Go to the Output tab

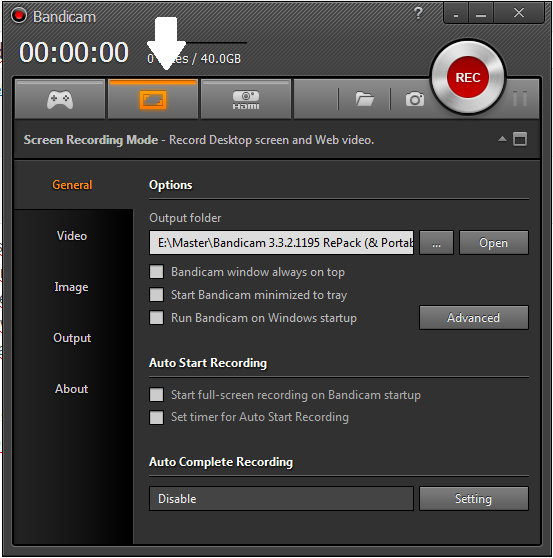pos(72,338)
